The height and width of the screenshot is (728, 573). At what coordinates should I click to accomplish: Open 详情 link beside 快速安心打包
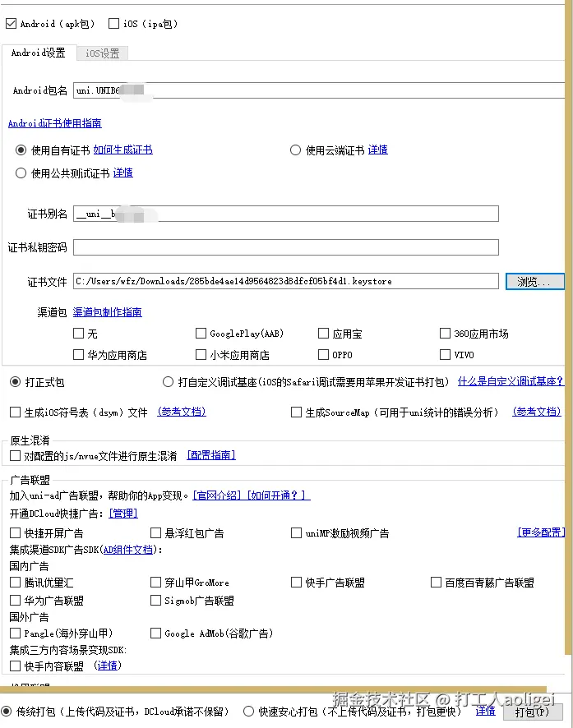point(485,711)
